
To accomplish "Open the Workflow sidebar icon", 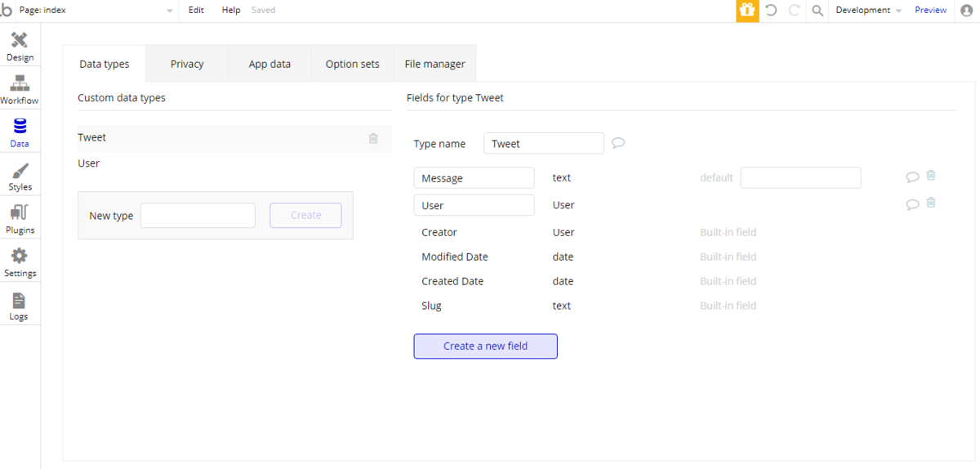I will (20, 84).
